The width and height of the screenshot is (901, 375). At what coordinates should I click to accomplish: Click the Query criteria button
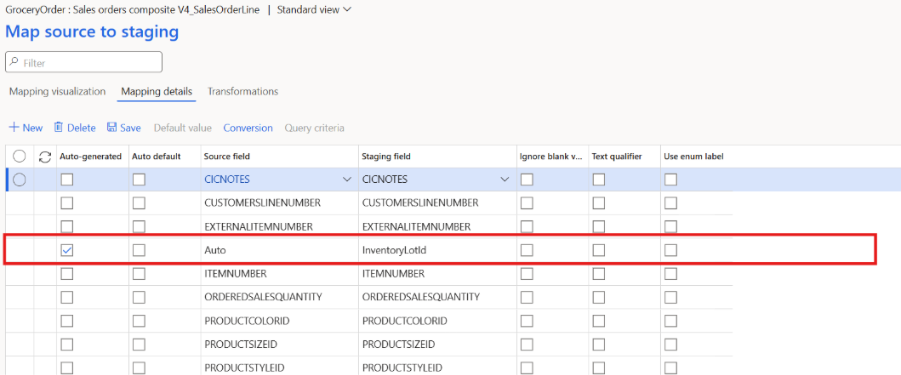pyautogui.click(x=314, y=127)
